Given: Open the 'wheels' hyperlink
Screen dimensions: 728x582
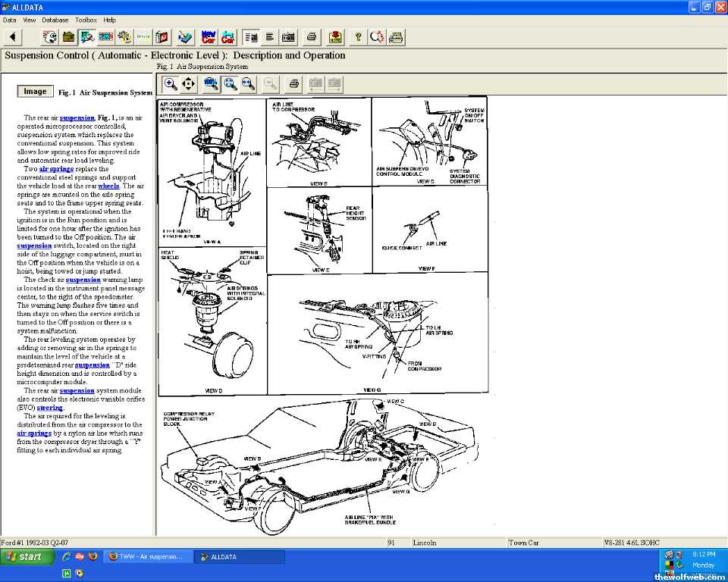Looking at the screenshot, I should click(x=108, y=186).
